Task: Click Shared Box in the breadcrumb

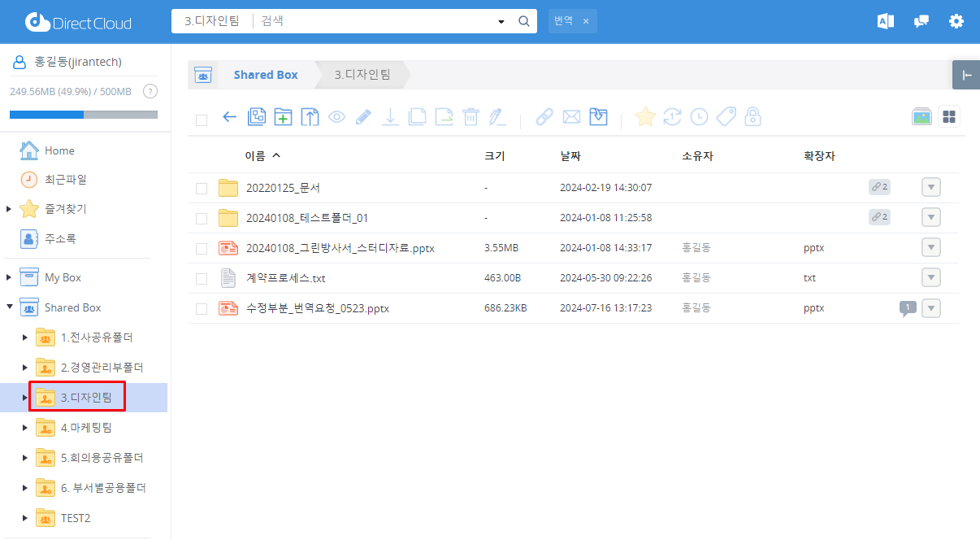Action: pos(266,75)
